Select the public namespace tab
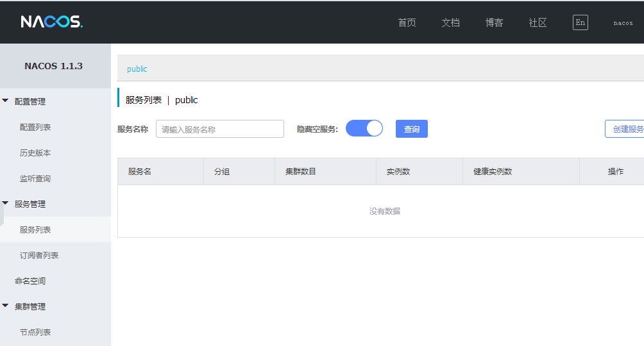Viewport: 644px width, 346px height. coord(137,69)
